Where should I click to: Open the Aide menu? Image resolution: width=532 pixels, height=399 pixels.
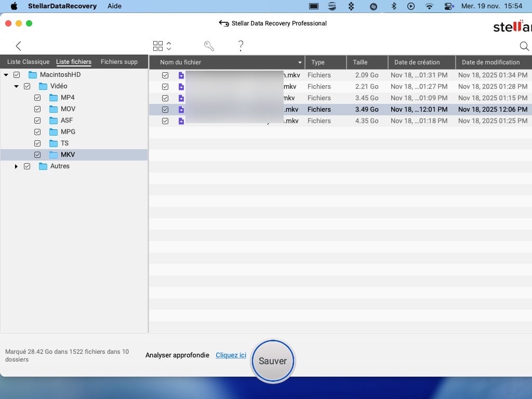click(114, 6)
